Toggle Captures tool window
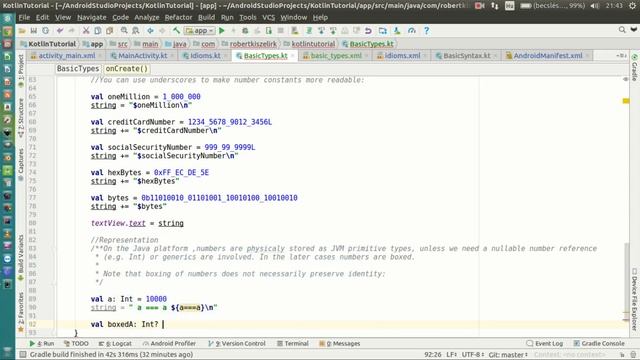The image size is (640, 360). click(21, 164)
